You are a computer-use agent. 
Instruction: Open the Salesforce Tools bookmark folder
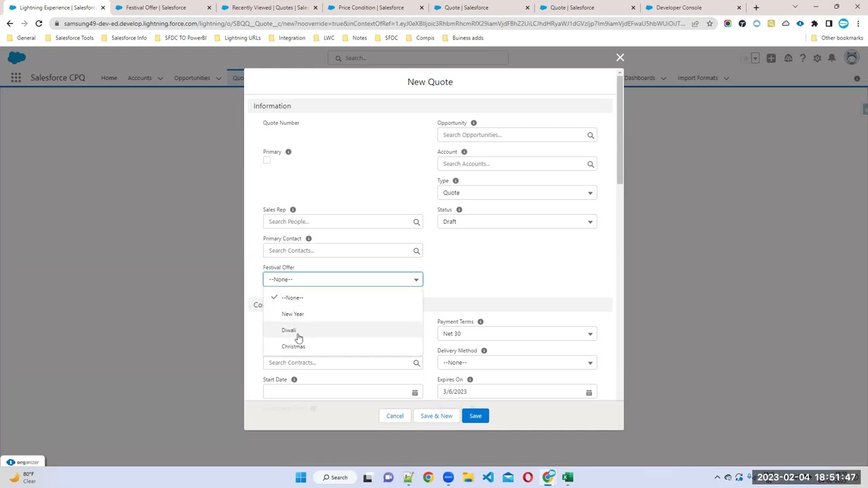coord(69,38)
